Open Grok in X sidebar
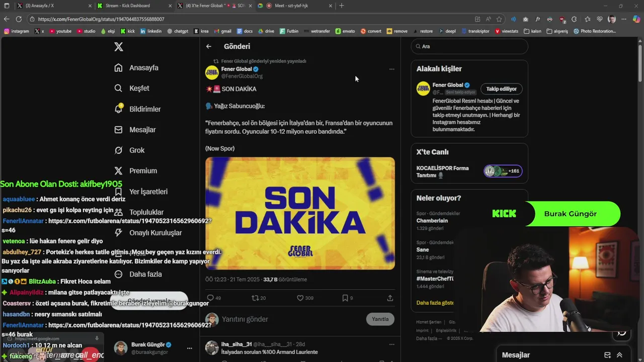The width and height of the screenshot is (644, 362). coord(129,150)
